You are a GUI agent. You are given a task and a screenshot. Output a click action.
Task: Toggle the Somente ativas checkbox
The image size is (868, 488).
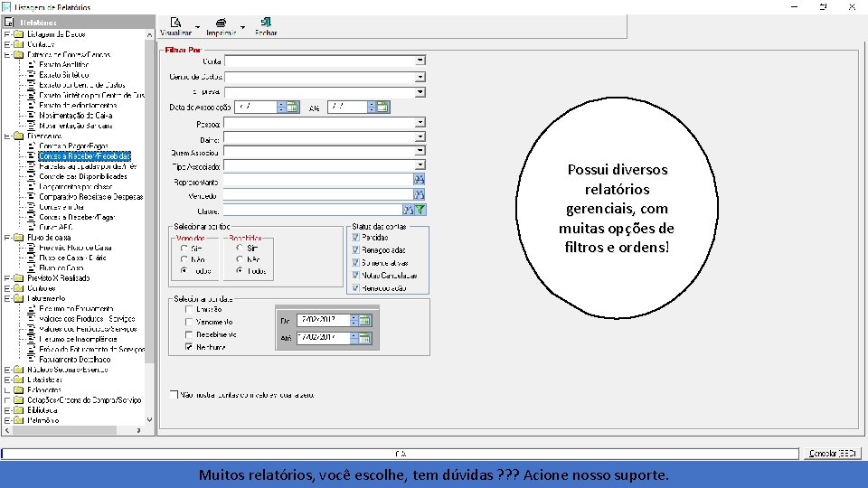(x=355, y=262)
